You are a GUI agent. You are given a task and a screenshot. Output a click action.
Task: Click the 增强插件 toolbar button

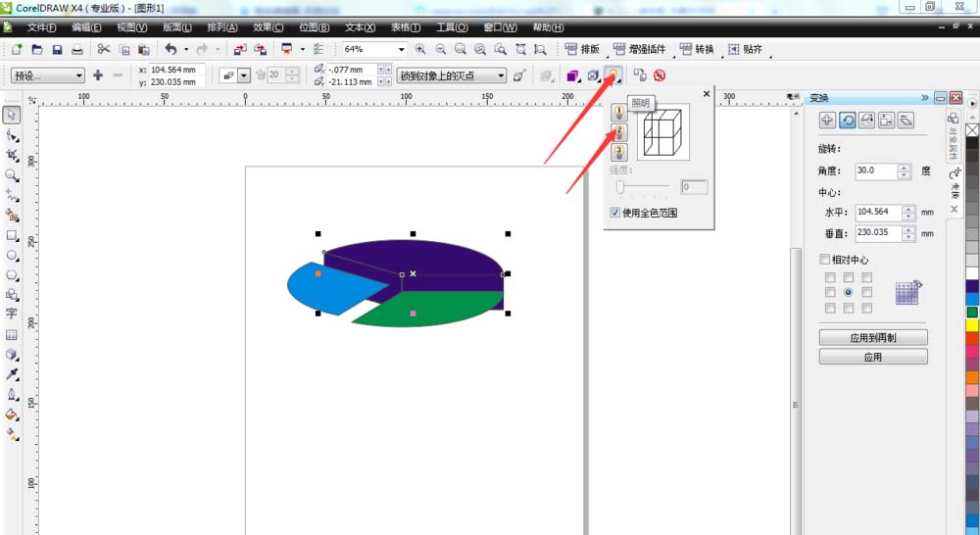(639, 49)
